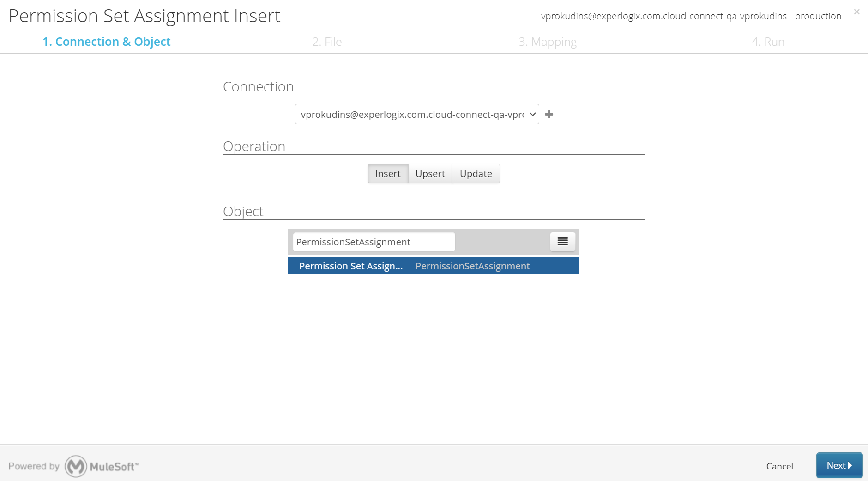Click the Next button
Screen dimensions: 868x481
pyautogui.click(x=839, y=465)
